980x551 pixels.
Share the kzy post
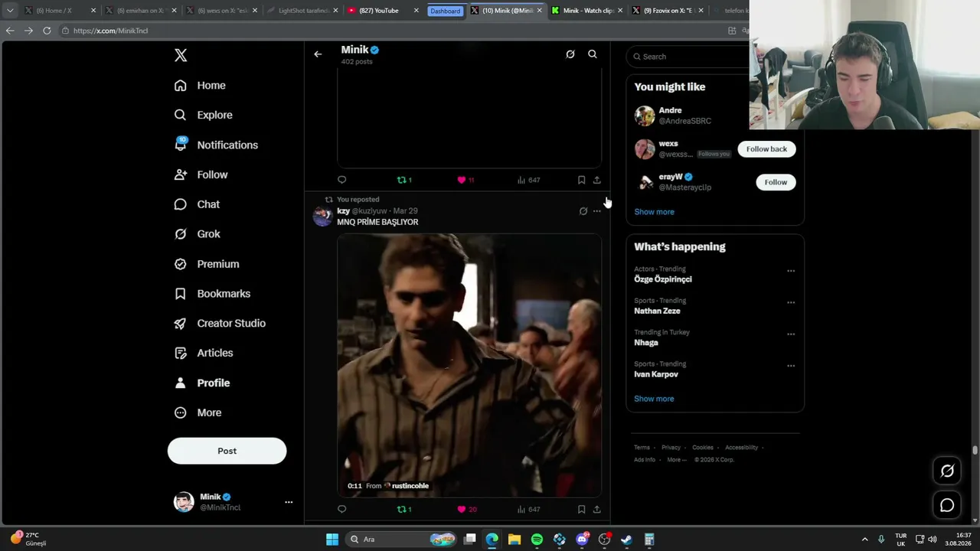pos(597,509)
